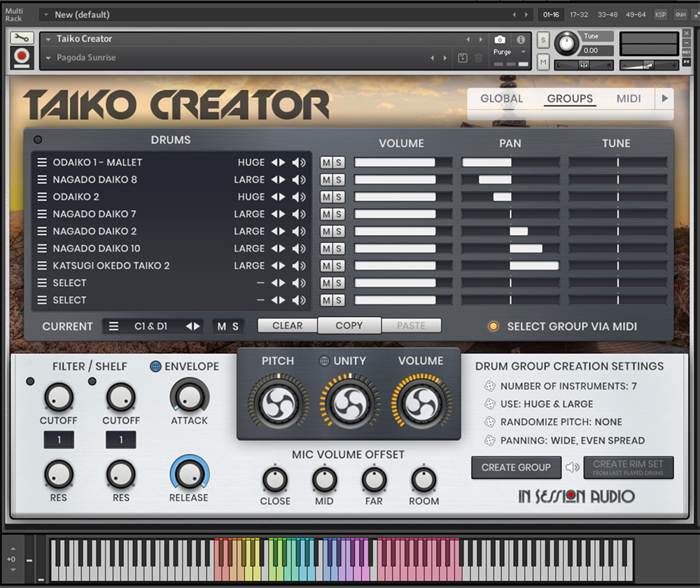The height and width of the screenshot is (588, 700).
Task: Click the aux button in header
Action: [x=680, y=15]
